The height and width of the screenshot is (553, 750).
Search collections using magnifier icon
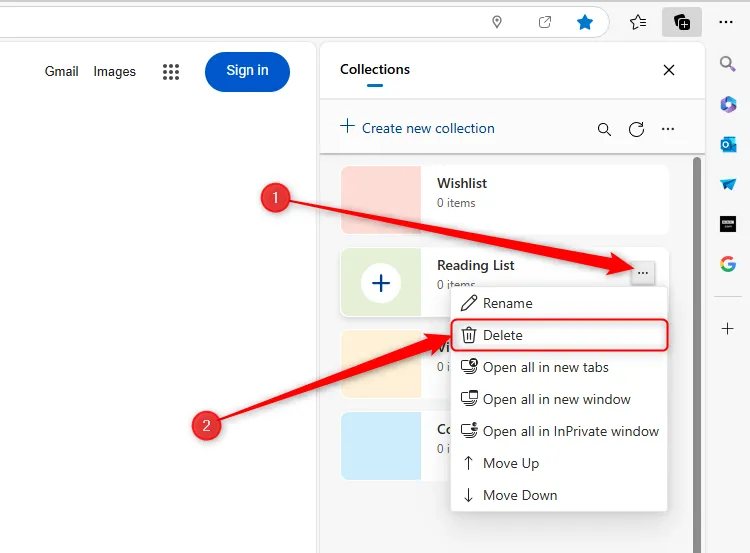pos(604,129)
